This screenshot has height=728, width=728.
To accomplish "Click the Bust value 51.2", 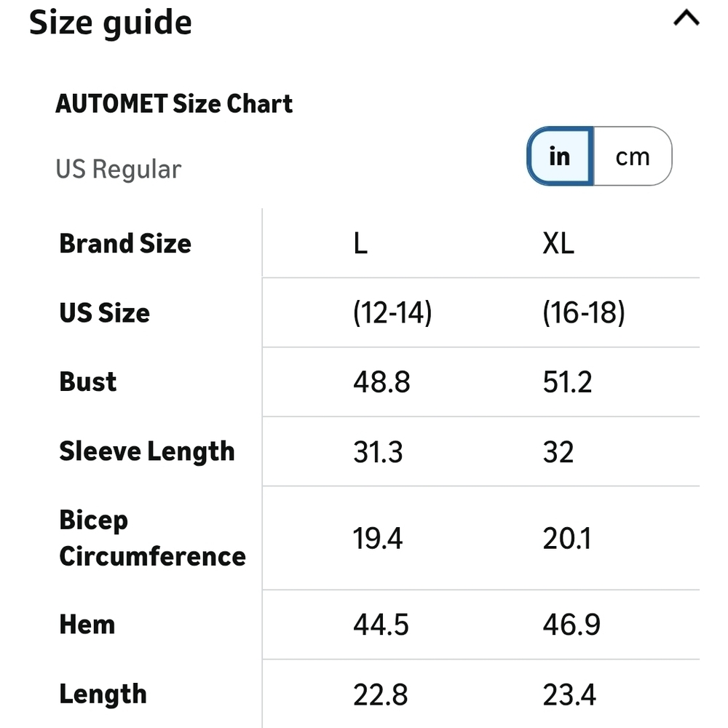I will pos(567,382).
